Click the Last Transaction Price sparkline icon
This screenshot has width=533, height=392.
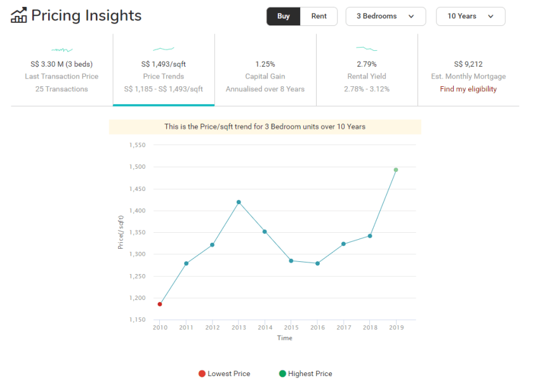[x=62, y=49]
